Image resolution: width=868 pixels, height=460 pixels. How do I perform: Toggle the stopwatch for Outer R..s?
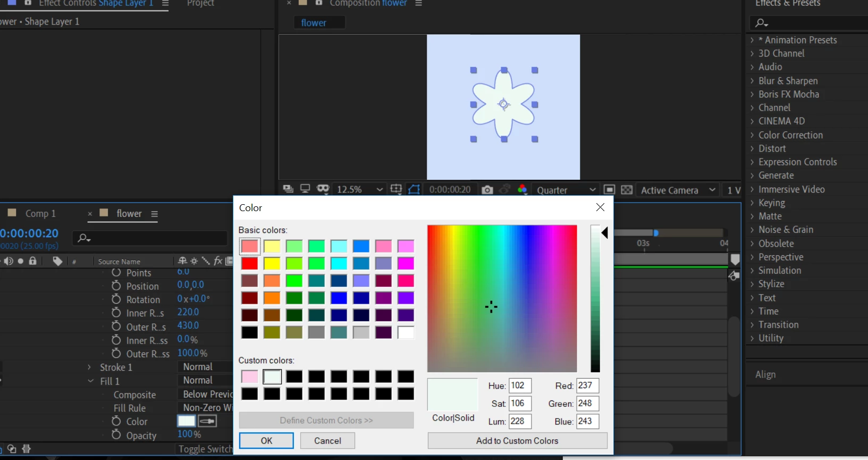[x=116, y=326]
